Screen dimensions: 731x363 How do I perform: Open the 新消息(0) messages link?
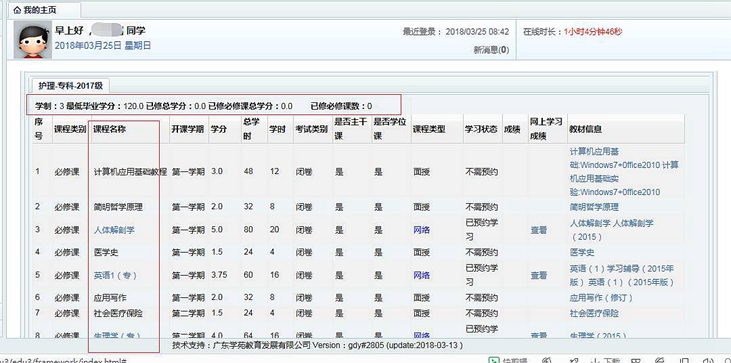pos(491,49)
